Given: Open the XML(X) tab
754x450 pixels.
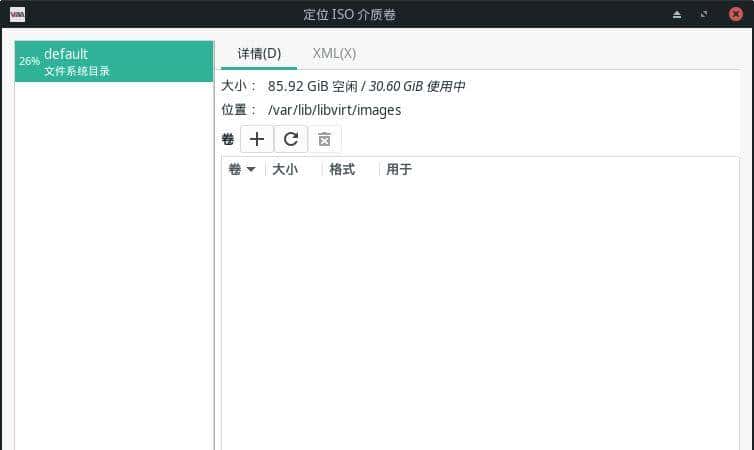Looking at the screenshot, I should [334, 54].
